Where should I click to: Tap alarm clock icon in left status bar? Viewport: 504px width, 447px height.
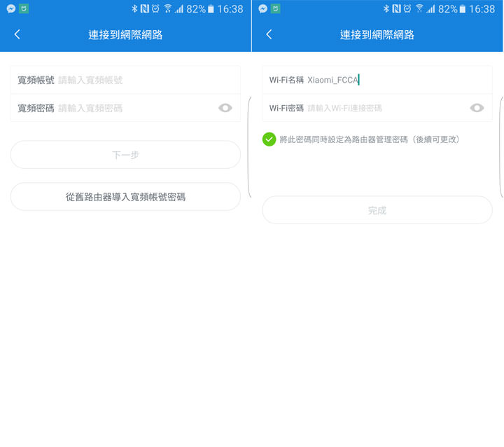pyautogui.click(x=155, y=9)
